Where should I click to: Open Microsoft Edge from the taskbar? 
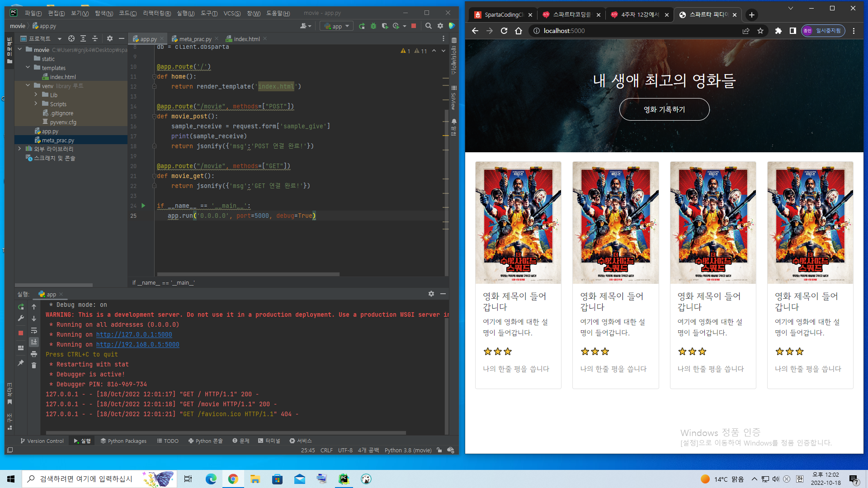coord(211,479)
